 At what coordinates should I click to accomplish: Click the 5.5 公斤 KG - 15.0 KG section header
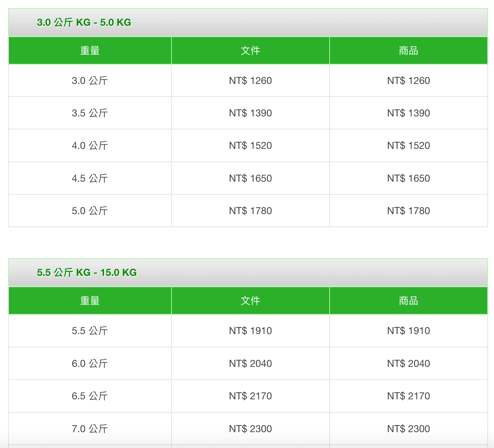click(87, 273)
